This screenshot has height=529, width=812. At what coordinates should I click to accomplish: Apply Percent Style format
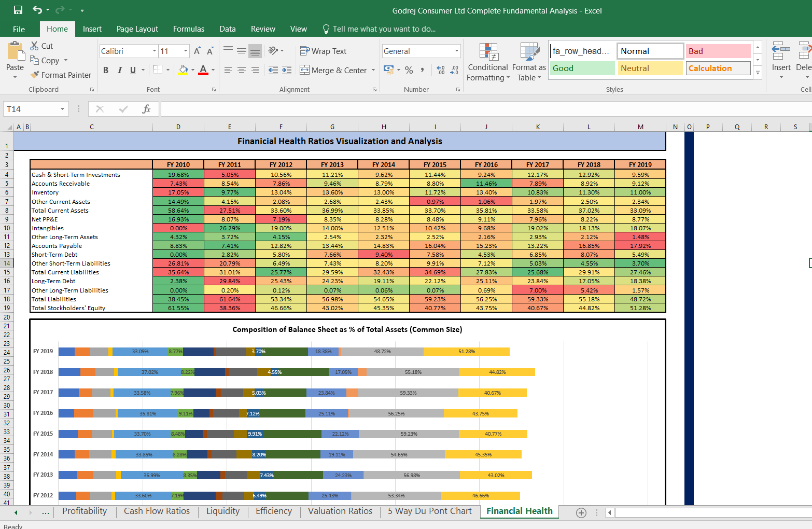click(409, 70)
